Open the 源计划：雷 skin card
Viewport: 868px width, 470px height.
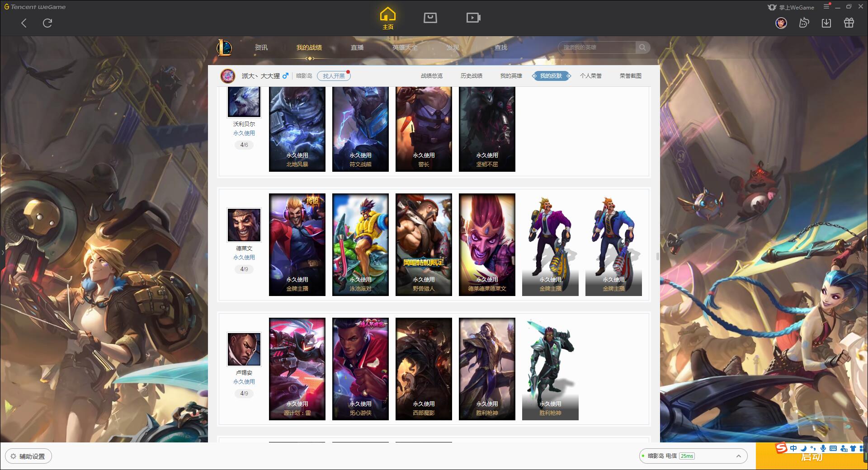[x=297, y=369]
